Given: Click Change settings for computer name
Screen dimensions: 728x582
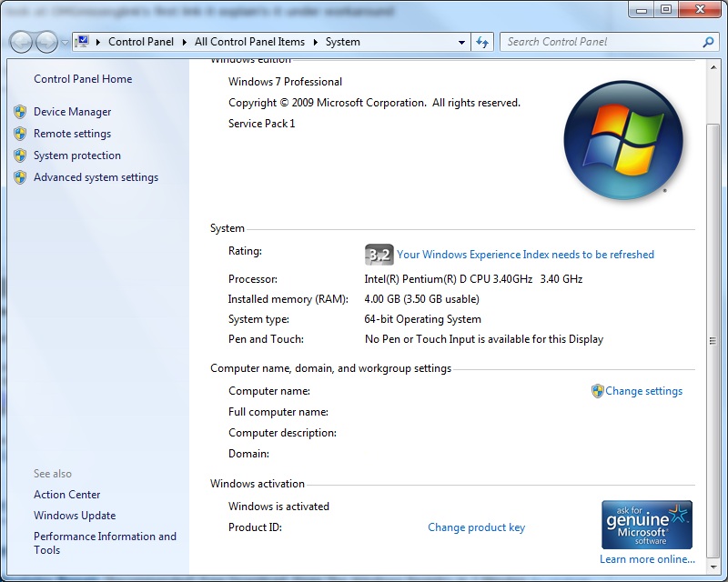Looking at the screenshot, I should click(644, 391).
